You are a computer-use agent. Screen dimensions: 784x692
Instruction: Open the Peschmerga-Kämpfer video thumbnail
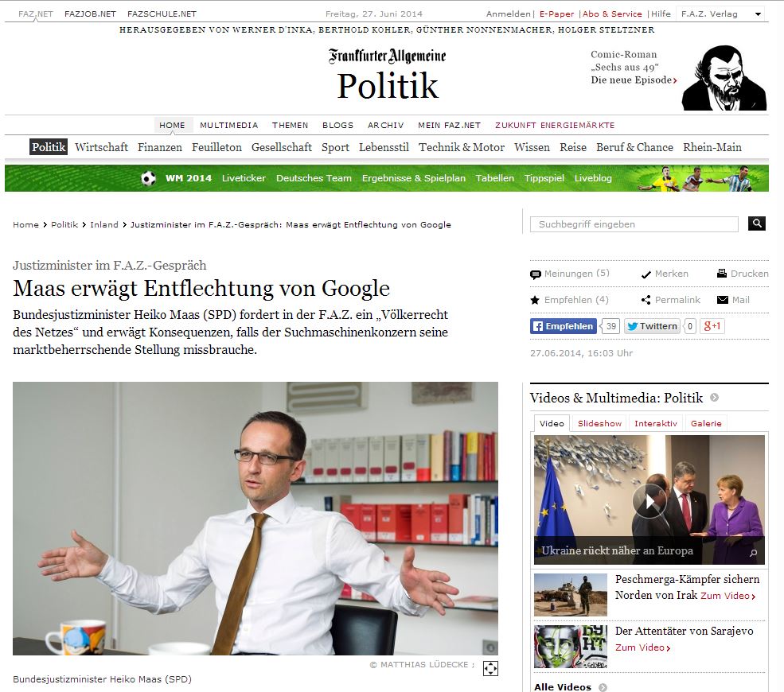tap(571, 595)
